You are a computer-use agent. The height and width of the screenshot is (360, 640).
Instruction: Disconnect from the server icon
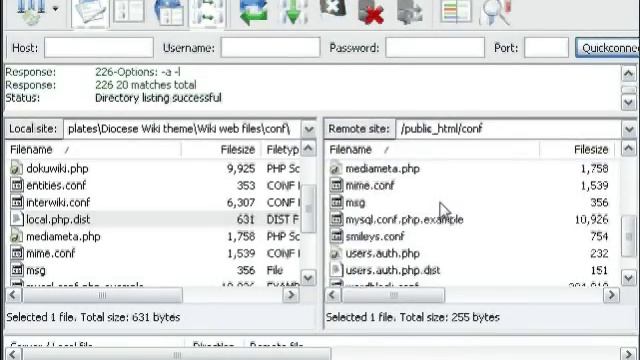[371, 12]
